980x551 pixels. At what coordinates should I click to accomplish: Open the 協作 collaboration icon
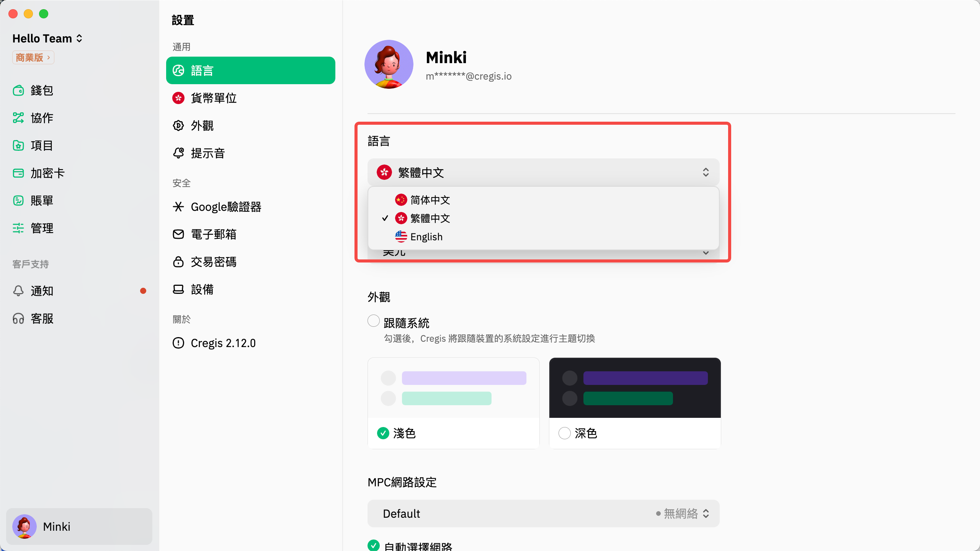[x=18, y=118]
